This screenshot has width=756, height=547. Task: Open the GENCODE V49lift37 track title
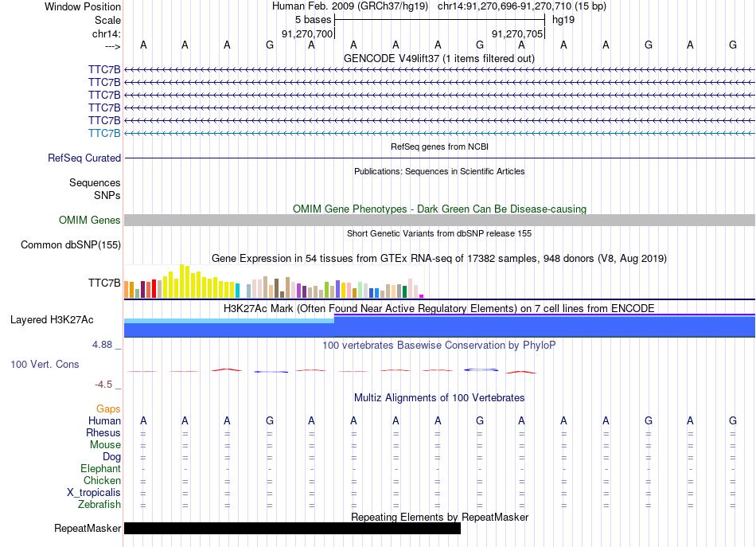[x=439, y=58]
